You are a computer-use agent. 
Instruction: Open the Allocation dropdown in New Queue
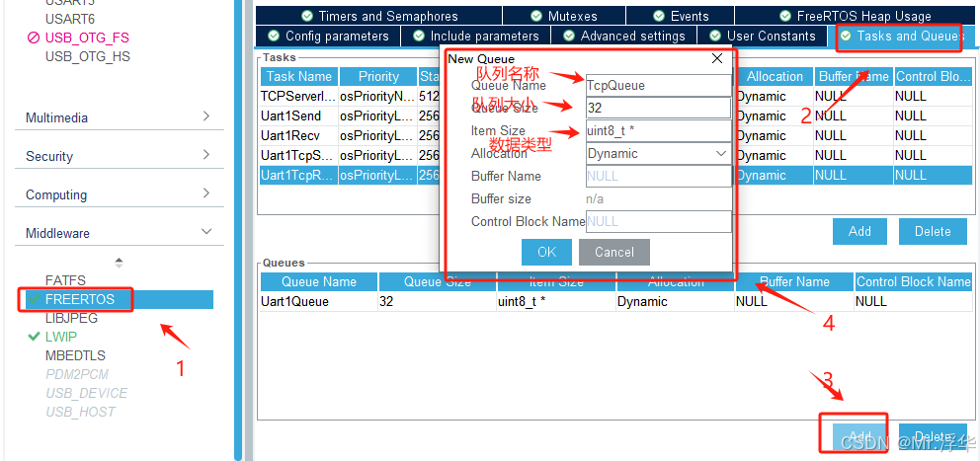pyautogui.click(x=658, y=154)
